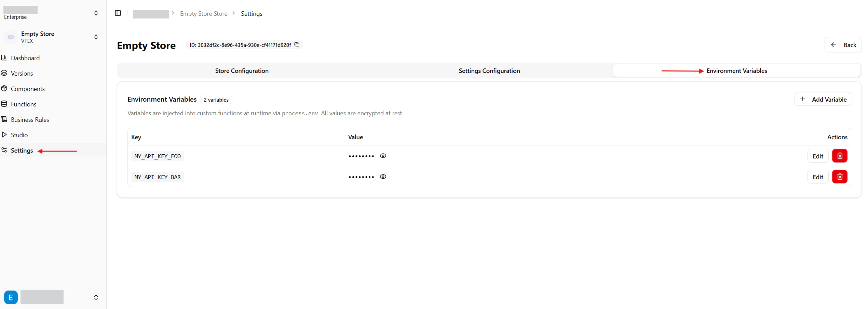Click the MY_API_KEY_FOO key label
Screen dimensions: 868x309
point(158,156)
